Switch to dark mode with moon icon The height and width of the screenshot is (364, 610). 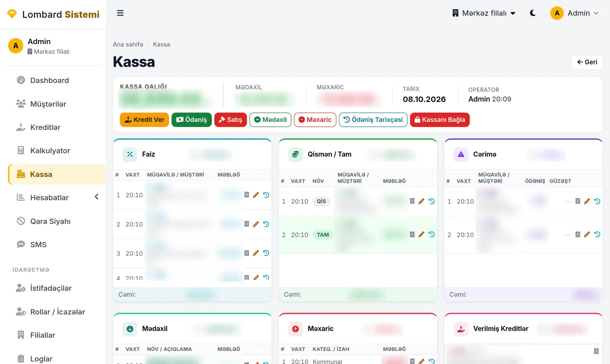pyautogui.click(x=533, y=13)
